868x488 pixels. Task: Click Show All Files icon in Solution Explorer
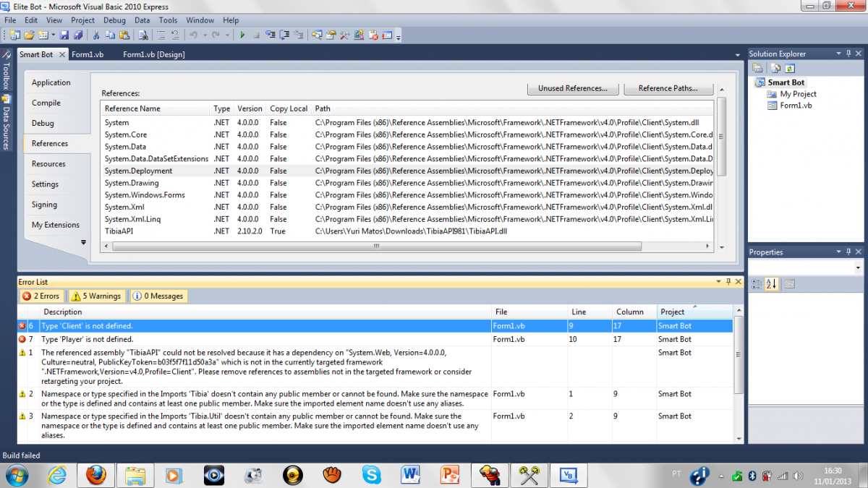(775, 68)
